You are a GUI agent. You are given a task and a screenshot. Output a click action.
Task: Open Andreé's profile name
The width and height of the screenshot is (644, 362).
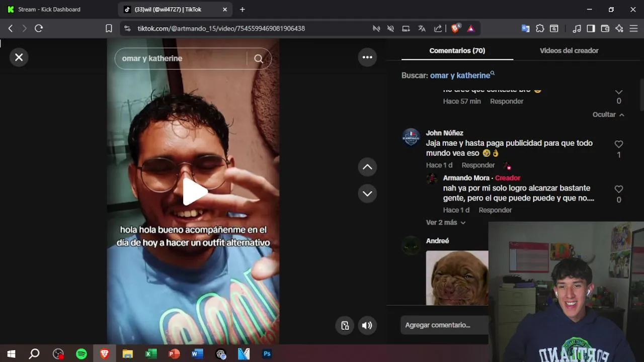pos(437,241)
